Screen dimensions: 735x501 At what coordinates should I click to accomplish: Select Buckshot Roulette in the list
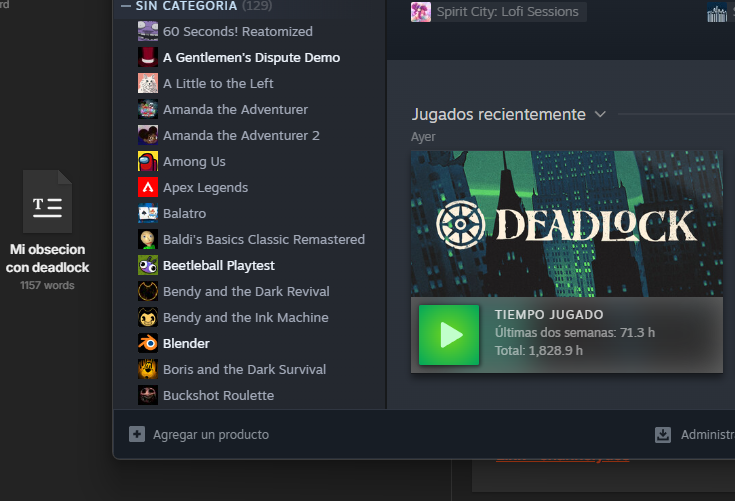coord(218,396)
